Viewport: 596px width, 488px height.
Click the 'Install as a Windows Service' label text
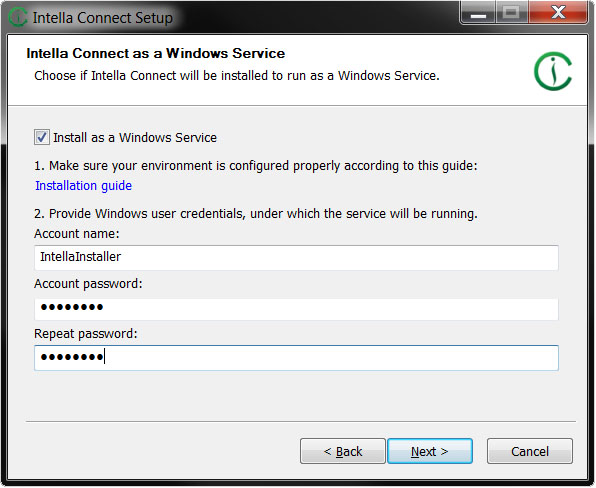pyautogui.click(x=135, y=138)
